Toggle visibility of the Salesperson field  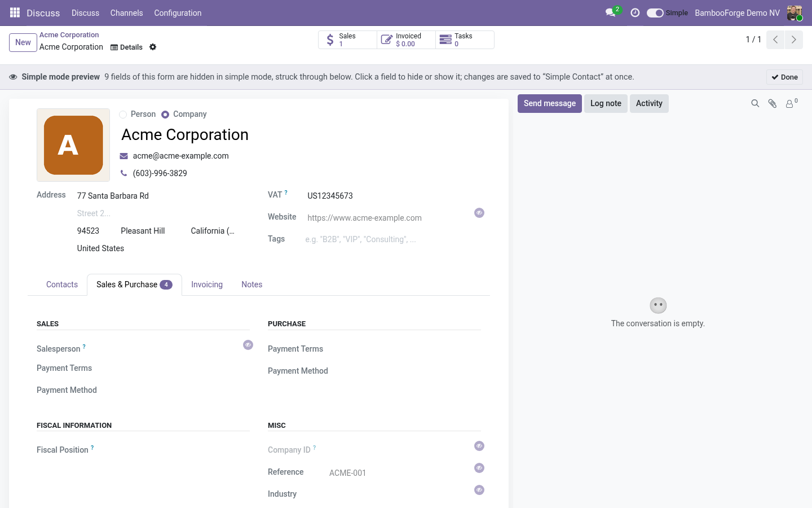(248, 345)
